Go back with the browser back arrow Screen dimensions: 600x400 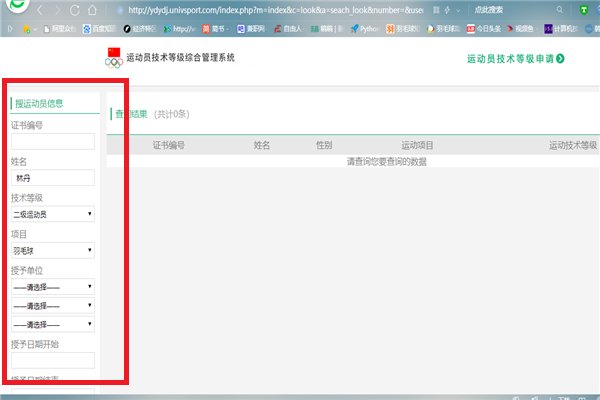(x=40, y=10)
